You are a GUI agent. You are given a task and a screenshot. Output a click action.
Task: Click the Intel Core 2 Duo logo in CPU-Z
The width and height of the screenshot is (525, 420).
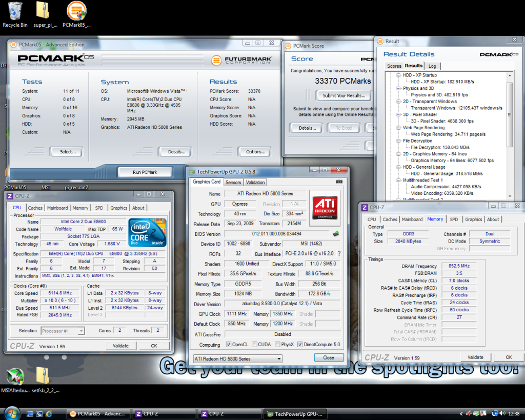147,232
